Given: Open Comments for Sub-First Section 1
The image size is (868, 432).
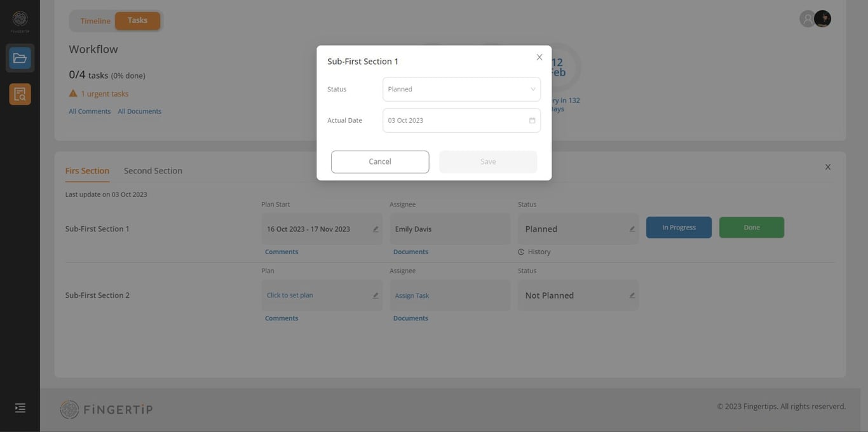Looking at the screenshot, I should [x=281, y=252].
